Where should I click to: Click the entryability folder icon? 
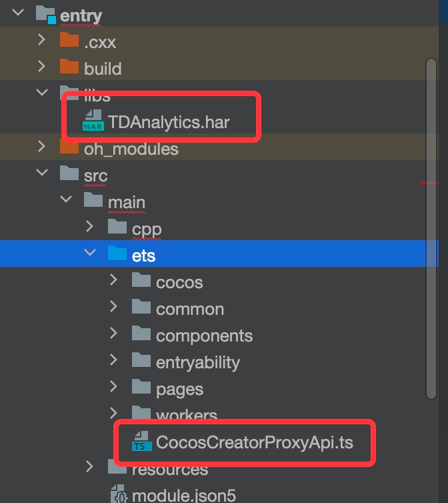(141, 360)
